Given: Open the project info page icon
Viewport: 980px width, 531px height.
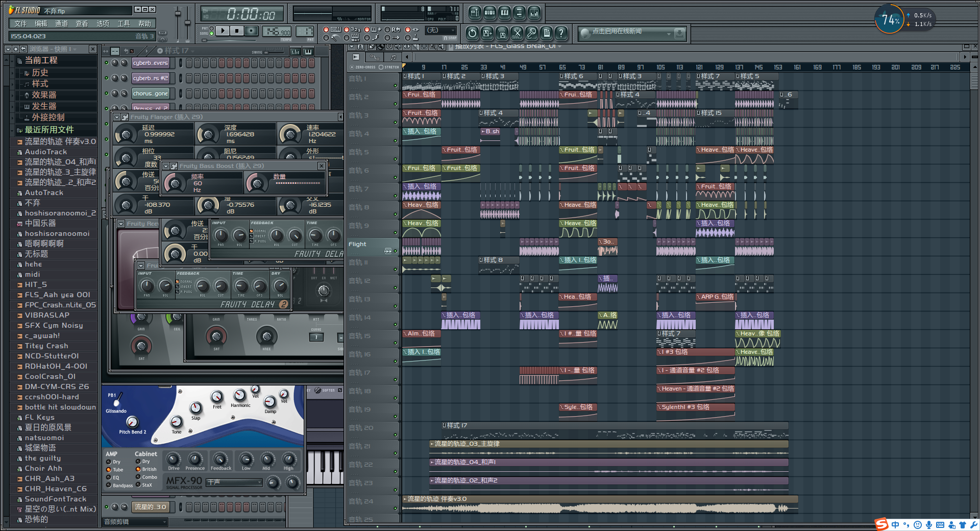Looking at the screenshot, I should pos(546,33).
